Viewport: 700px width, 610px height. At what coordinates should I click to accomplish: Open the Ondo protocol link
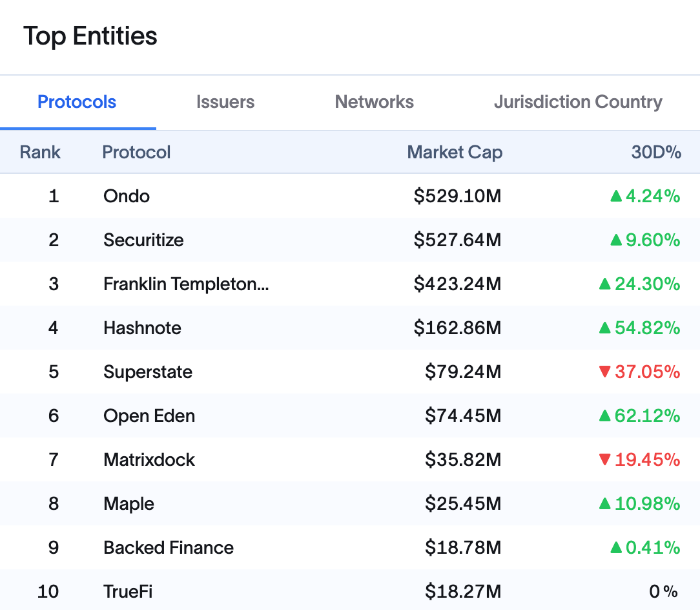127,196
